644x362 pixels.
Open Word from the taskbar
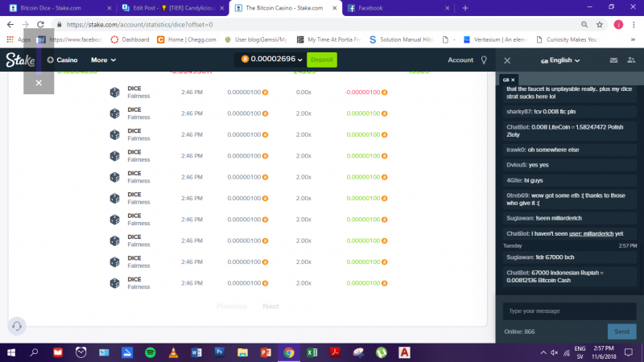point(196,352)
